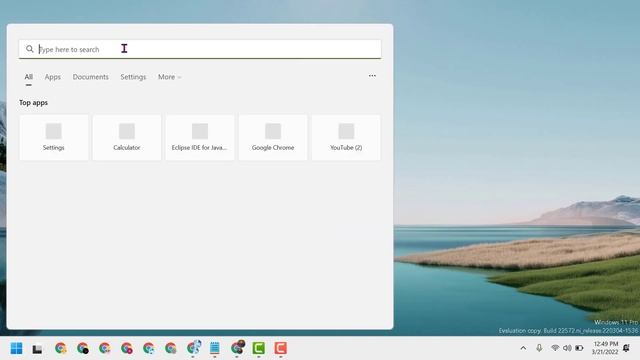The image size is (640, 360).
Task: Open the Wi-Fi network tray icon
Action: [x=555, y=348]
